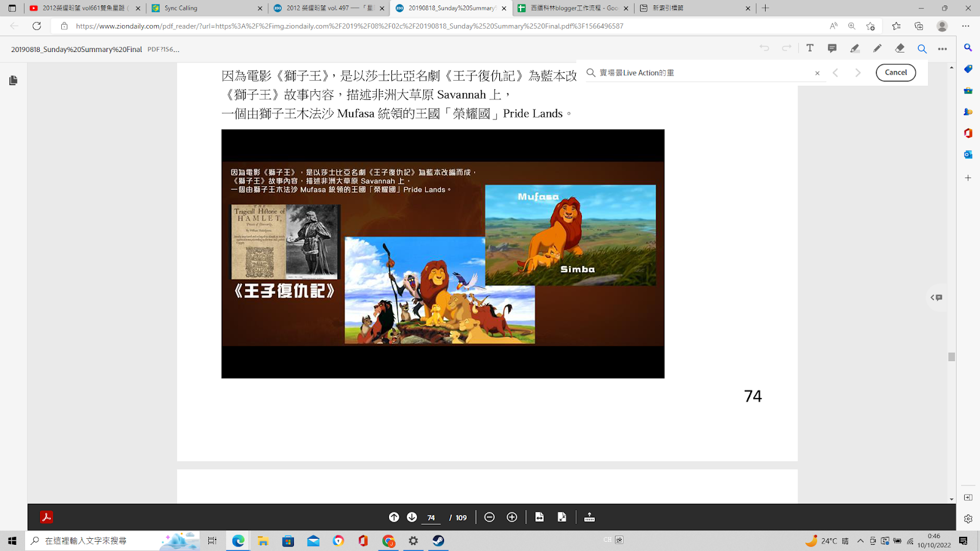Add a comment note
Viewport: 980px width, 551px height.
(x=832, y=48)
